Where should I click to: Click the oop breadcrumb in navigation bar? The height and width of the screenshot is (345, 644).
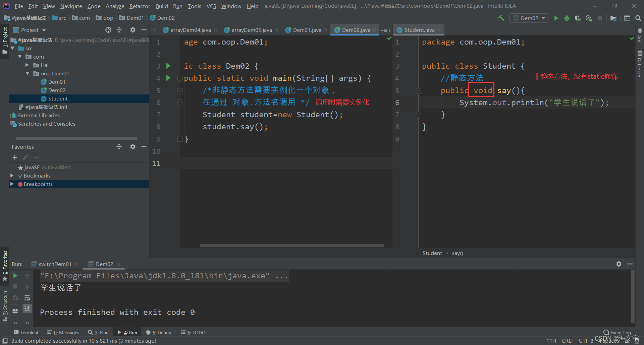[x=105, y=18]
